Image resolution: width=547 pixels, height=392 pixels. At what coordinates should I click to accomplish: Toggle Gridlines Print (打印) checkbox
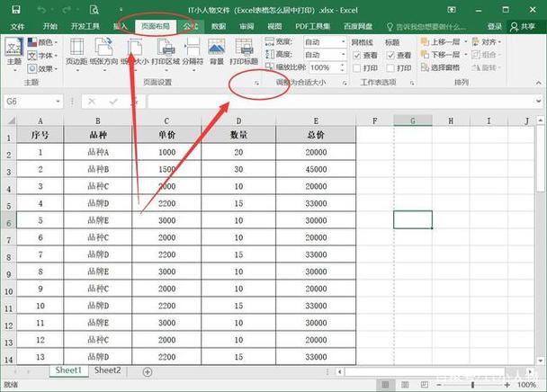(x=357, y=68)
